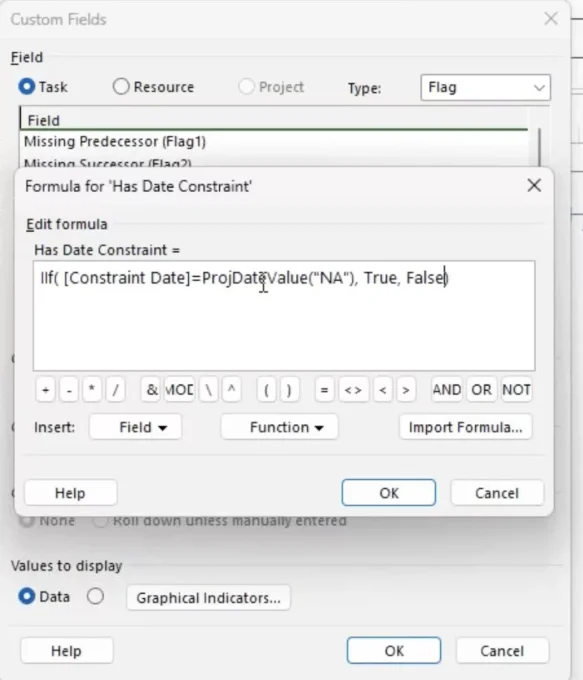Image resolution: width=583 pixels, height=680 pixels.
Task: Click Import Formula button
Action: 465,427
